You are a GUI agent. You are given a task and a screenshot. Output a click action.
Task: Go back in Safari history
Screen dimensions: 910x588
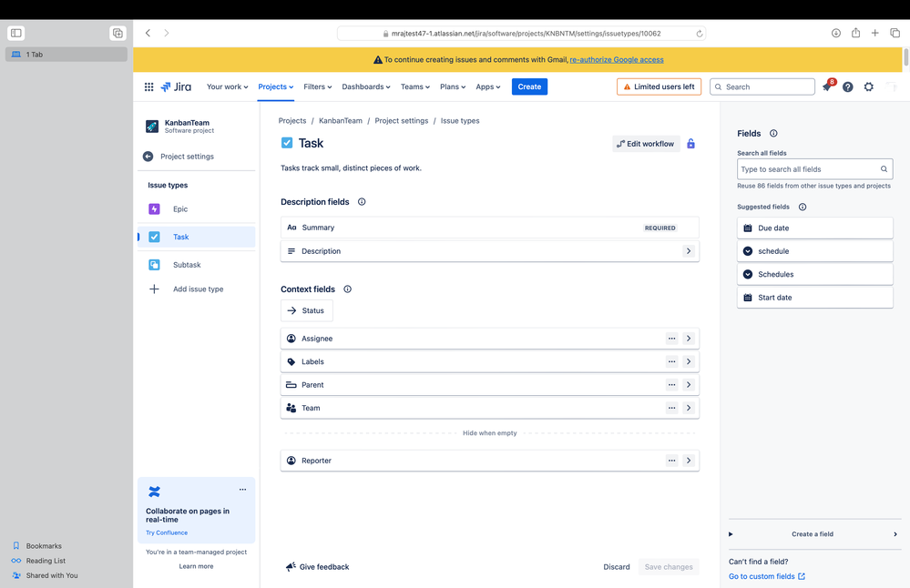coord(148,33)
